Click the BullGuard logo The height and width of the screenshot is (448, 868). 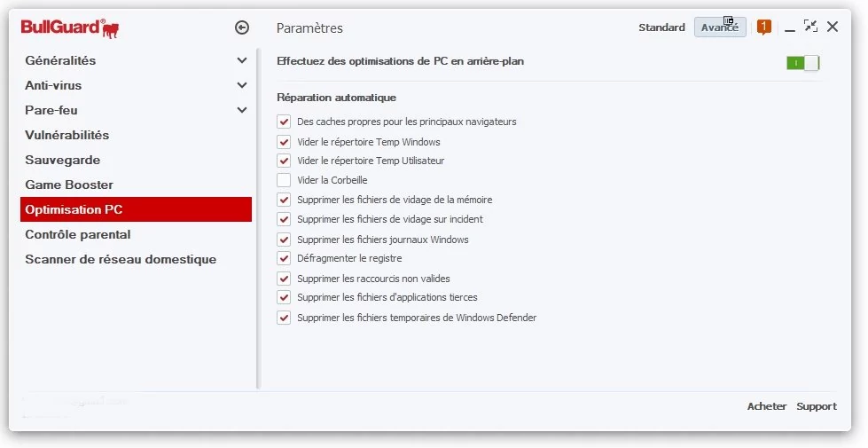point(70,28)
